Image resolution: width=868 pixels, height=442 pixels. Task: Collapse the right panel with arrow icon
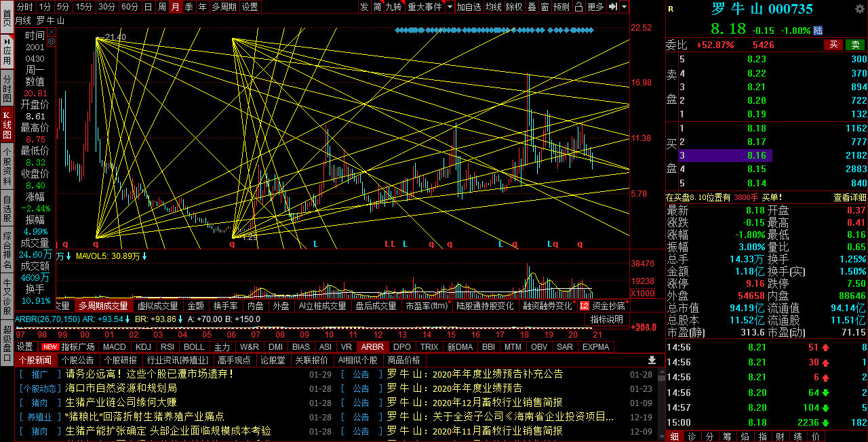pyautogui.click(x=612, y=7)
